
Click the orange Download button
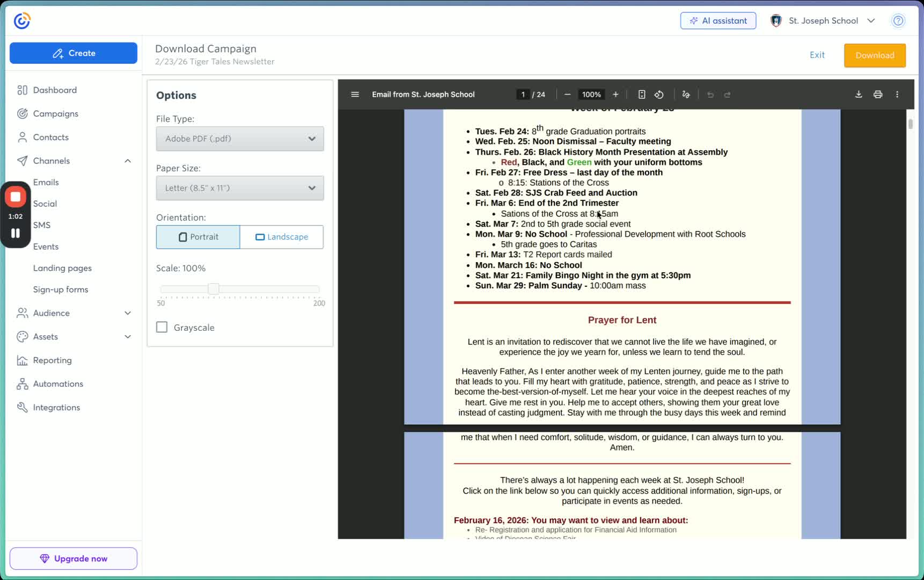coord(875,55)
